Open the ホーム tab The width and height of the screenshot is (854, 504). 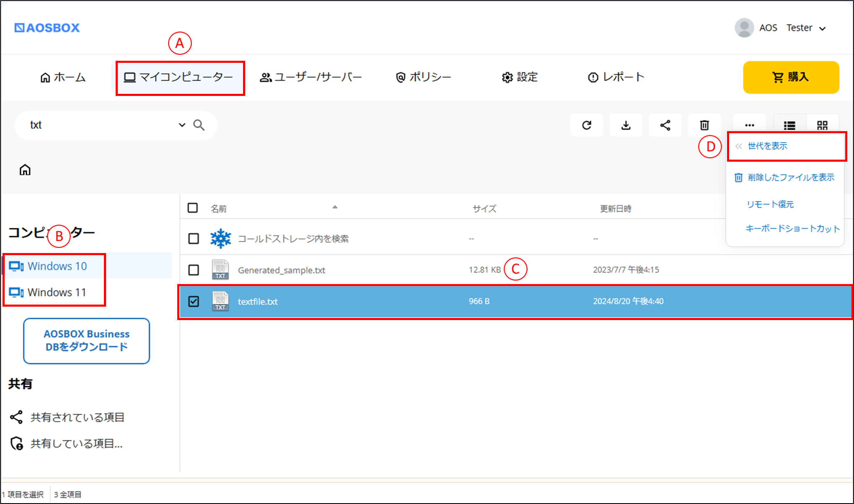coord(63,78)
